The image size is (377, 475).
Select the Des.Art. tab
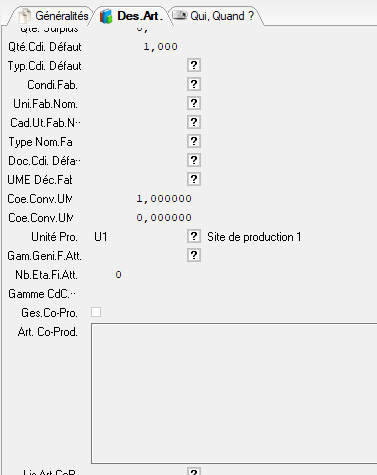coord(132,16)
